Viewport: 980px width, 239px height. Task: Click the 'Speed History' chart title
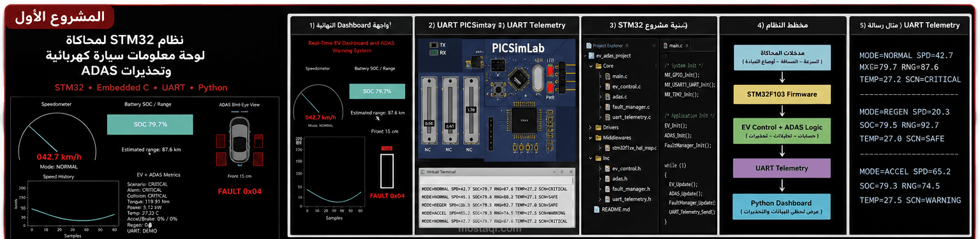58,176
